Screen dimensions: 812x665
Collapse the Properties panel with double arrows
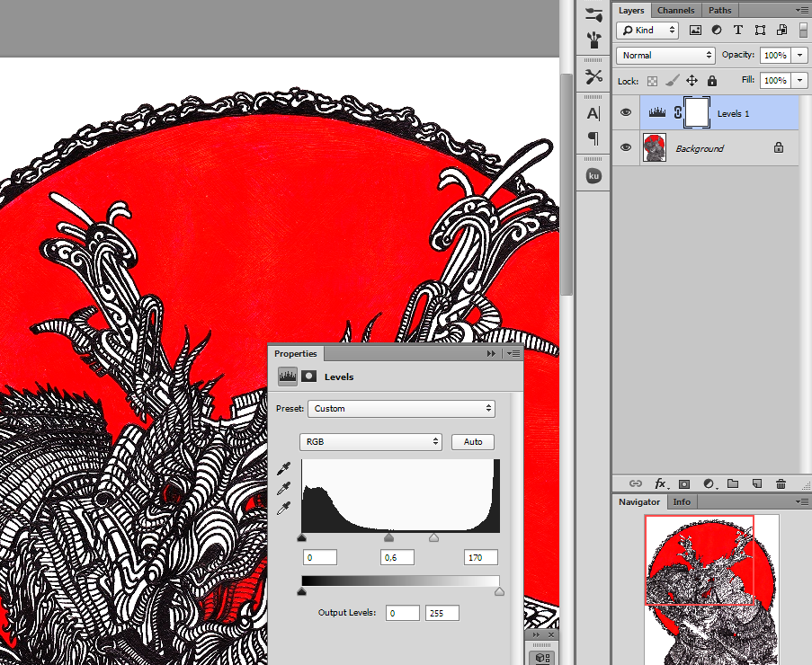[x=491, y=353]
